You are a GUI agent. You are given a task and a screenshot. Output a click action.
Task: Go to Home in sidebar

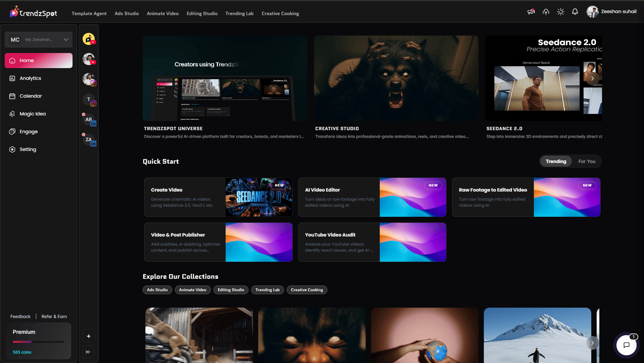click(39, 60)
